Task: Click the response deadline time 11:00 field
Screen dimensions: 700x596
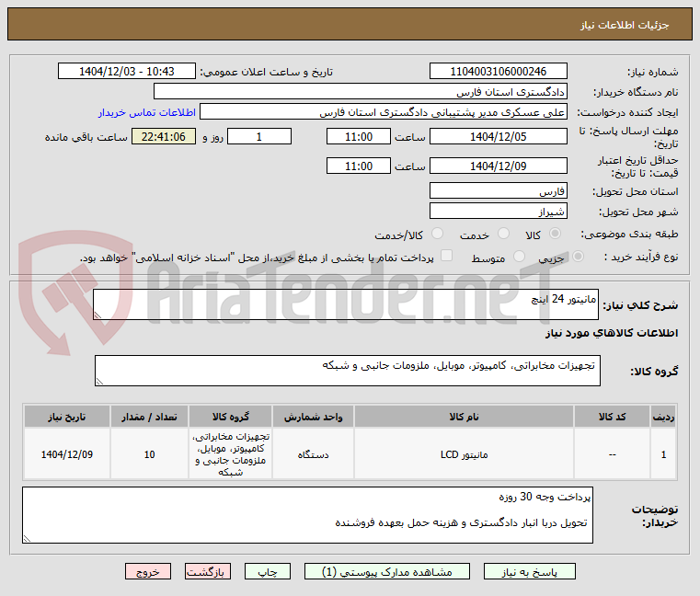Action: point(359,136)
